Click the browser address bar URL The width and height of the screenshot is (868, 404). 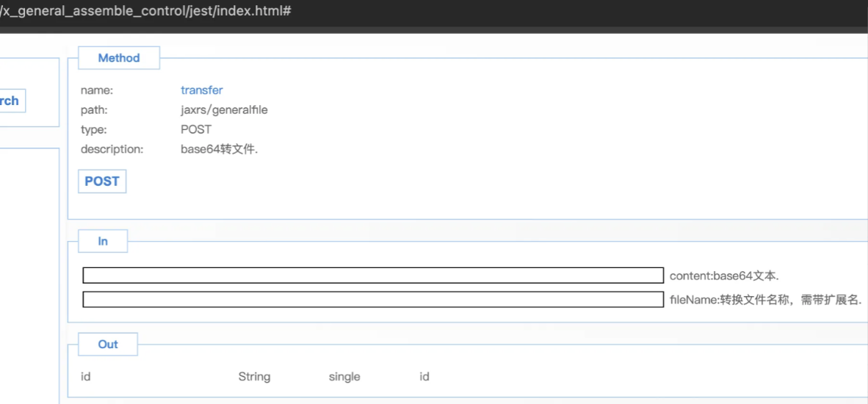pyautogui.click(x=147, y=12)
